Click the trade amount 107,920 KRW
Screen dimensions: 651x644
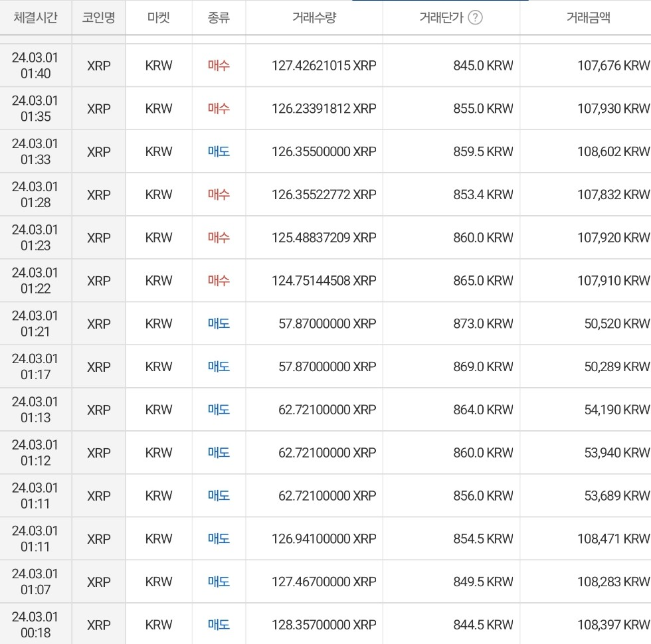pos(614,238)
